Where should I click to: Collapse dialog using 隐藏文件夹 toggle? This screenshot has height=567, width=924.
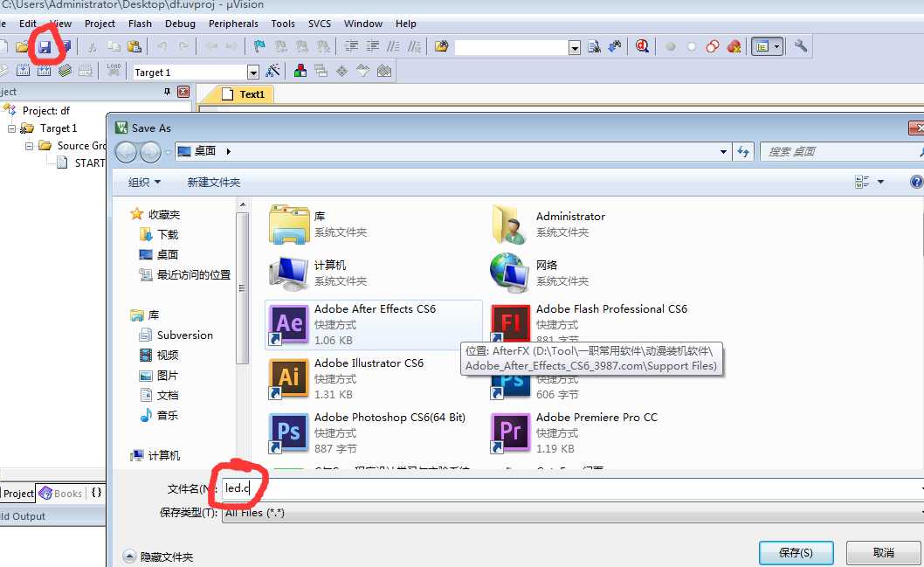click(x=158, y=557)
